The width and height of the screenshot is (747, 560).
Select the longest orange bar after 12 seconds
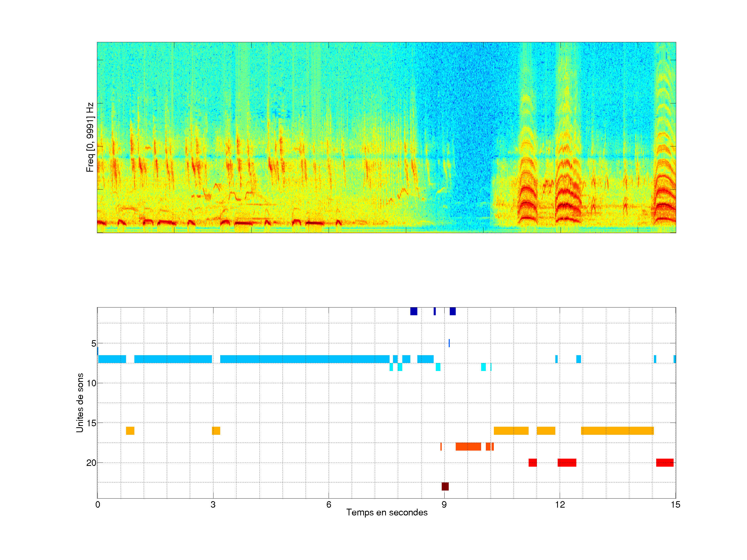click(x=617, y=431)
